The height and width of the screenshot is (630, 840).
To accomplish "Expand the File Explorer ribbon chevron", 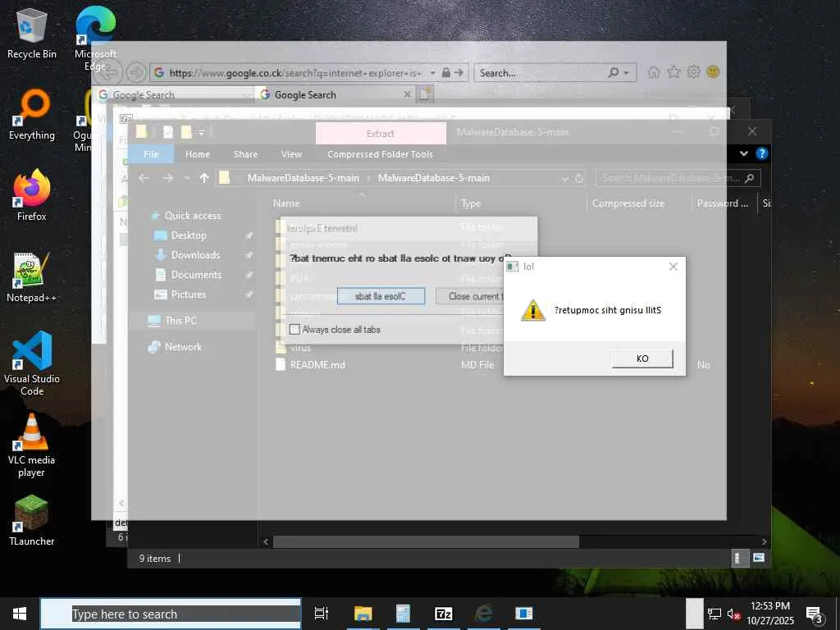I will (x=743, y=153).
